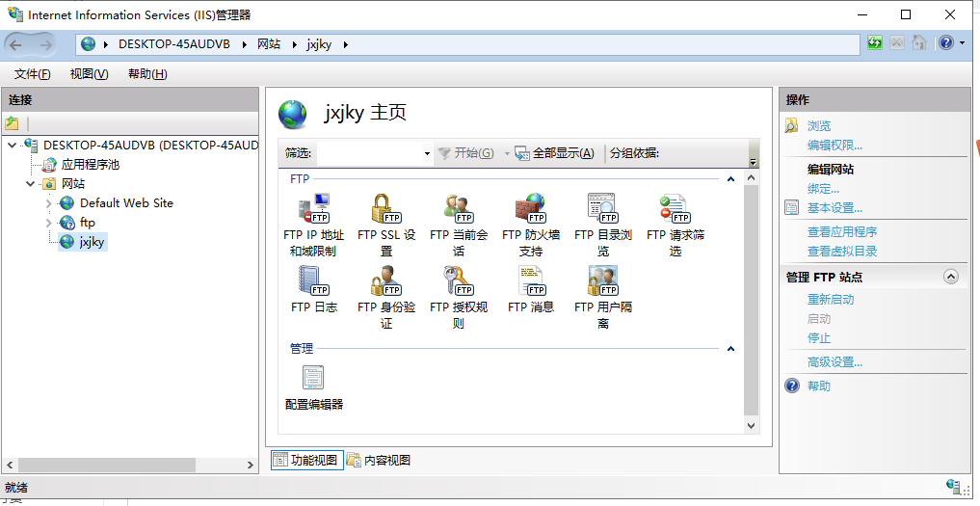
Task: Collapse the FTP group section
Action: 730,179
